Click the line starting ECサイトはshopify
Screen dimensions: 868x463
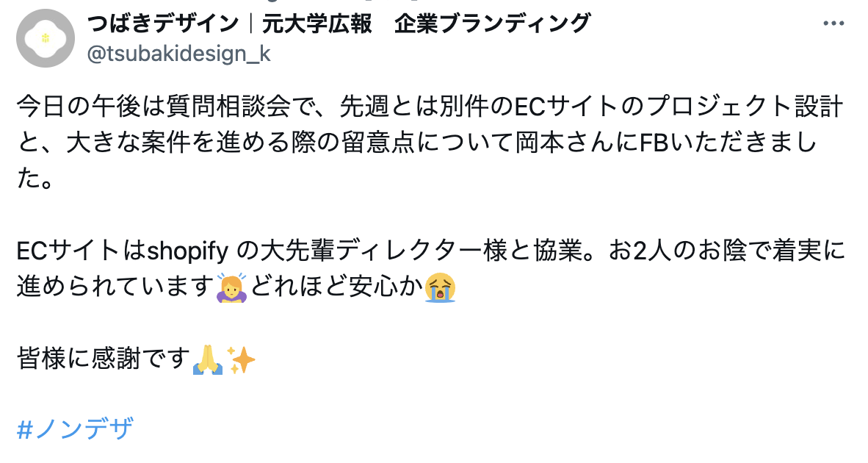coord(431,251)
